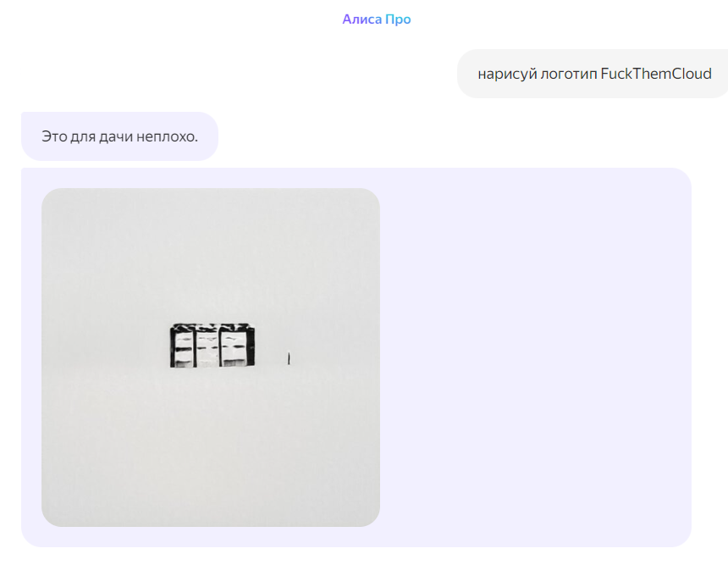Click the right panel of the sketched building

[x=234, y=347]
